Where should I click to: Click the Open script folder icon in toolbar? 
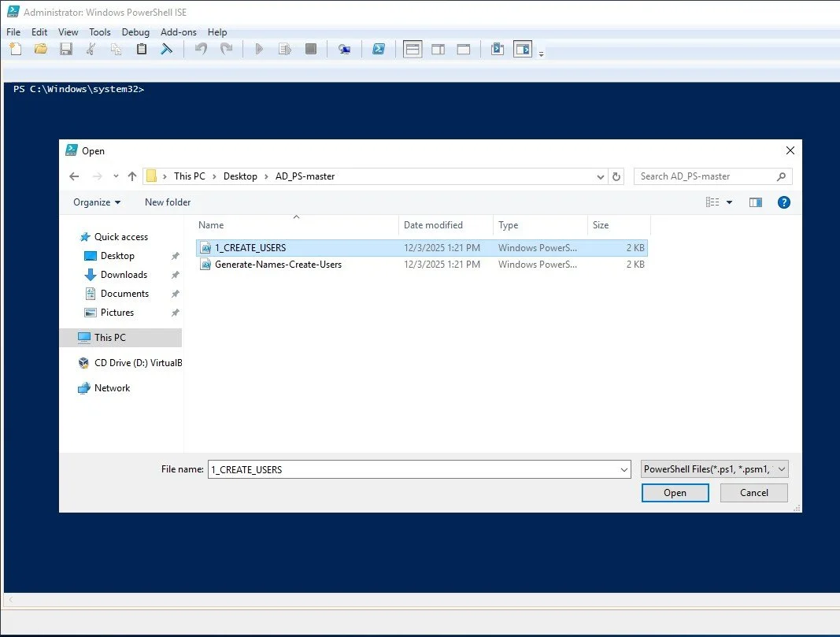pyautogui.click(x=41, y=50)
